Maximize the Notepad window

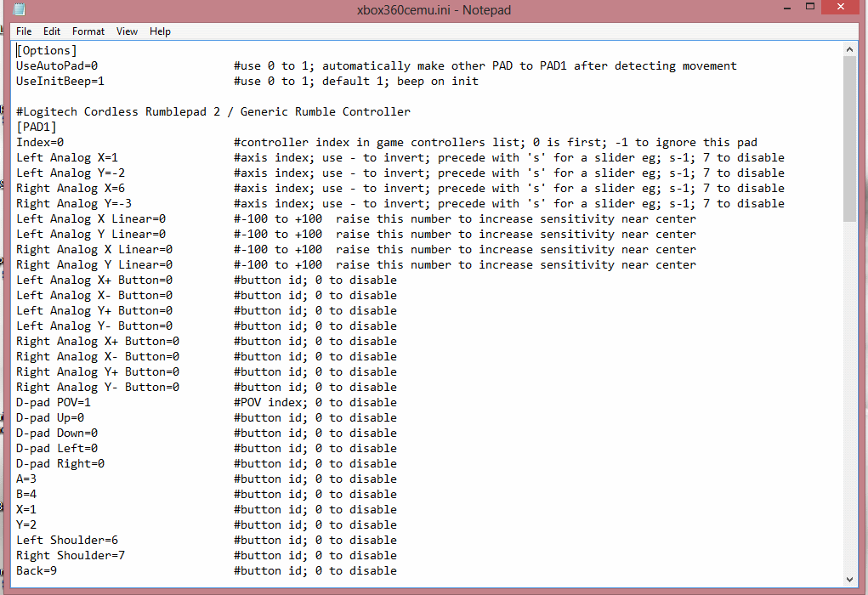(x=810, y=8)
